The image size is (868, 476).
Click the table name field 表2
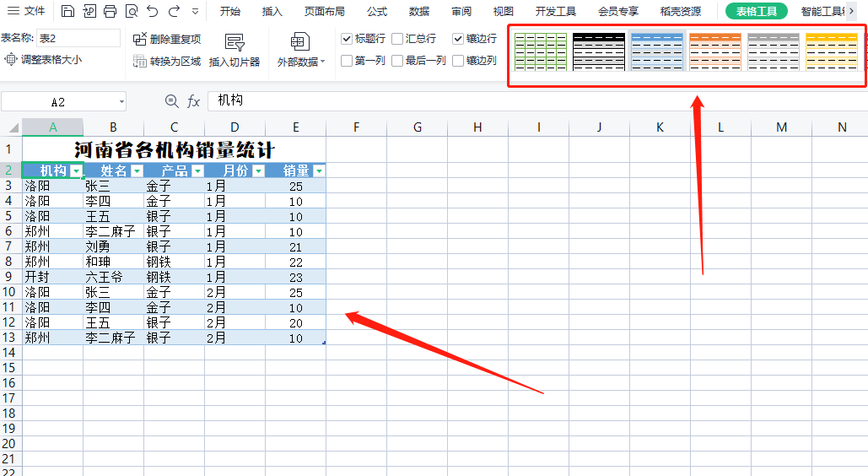(x=78, y=38)
